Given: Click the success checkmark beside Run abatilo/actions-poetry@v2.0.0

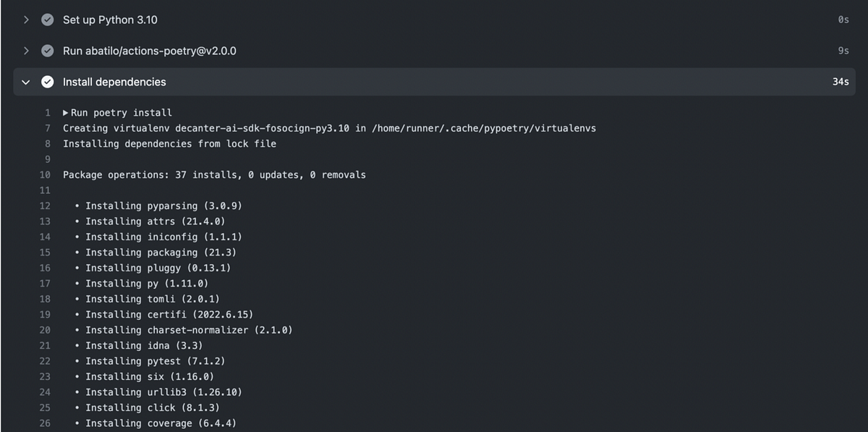Looking at the screenshot, I should pyautogui.click(x=47, y=51).
